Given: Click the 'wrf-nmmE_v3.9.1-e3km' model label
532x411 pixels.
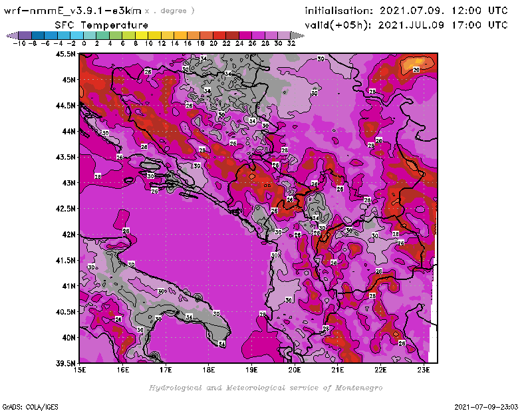Looking at the screenshot, I should coord(72,11).
